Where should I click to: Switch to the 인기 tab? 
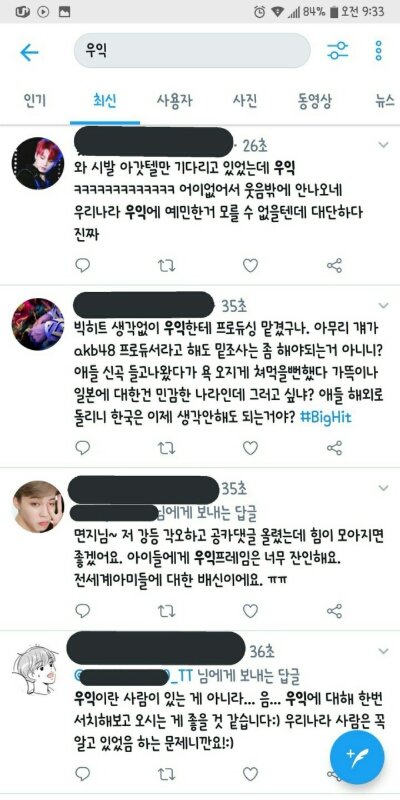coord(35,101)
